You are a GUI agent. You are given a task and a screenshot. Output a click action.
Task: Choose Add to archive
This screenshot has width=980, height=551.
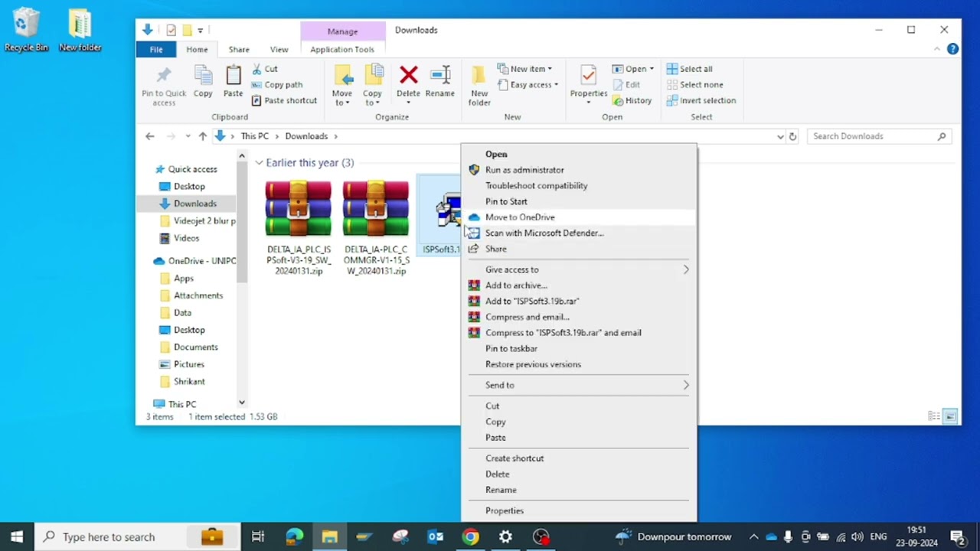click(x=579, y=285)
